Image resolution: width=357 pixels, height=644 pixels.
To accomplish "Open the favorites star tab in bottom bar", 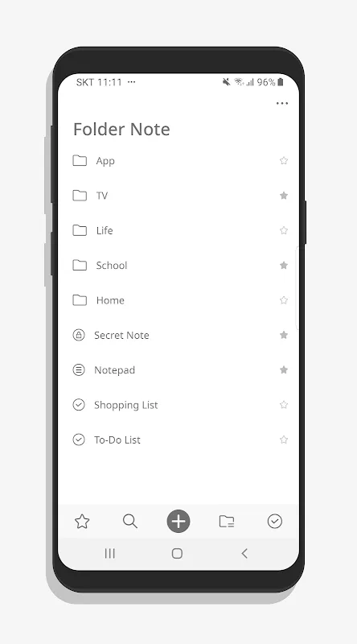I will 82,521.
